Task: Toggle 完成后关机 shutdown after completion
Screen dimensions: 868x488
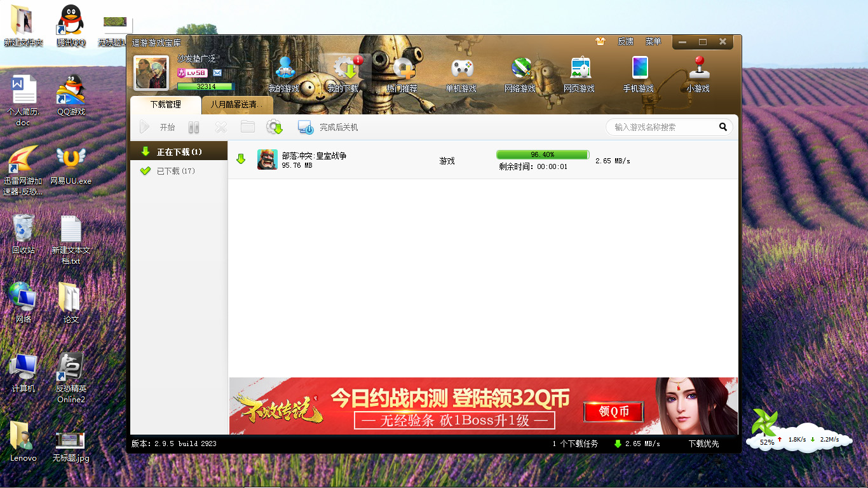Action: click(x=328, y=127)
